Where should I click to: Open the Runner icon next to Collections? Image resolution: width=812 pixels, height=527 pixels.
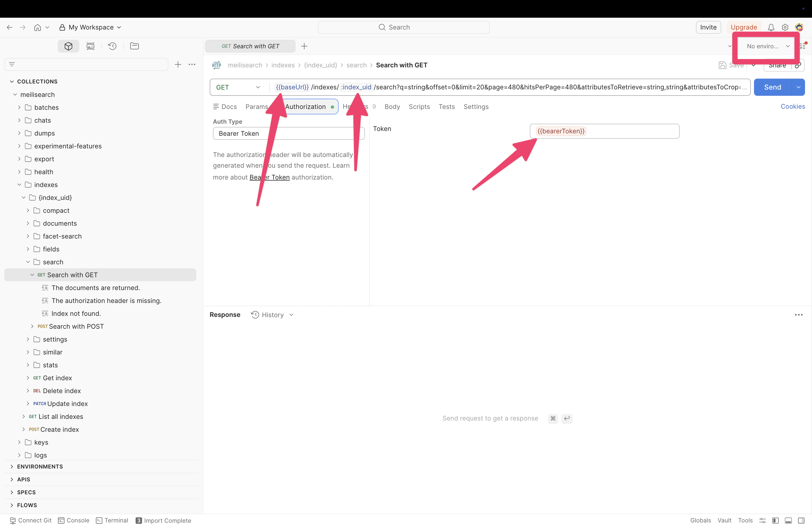90,46
